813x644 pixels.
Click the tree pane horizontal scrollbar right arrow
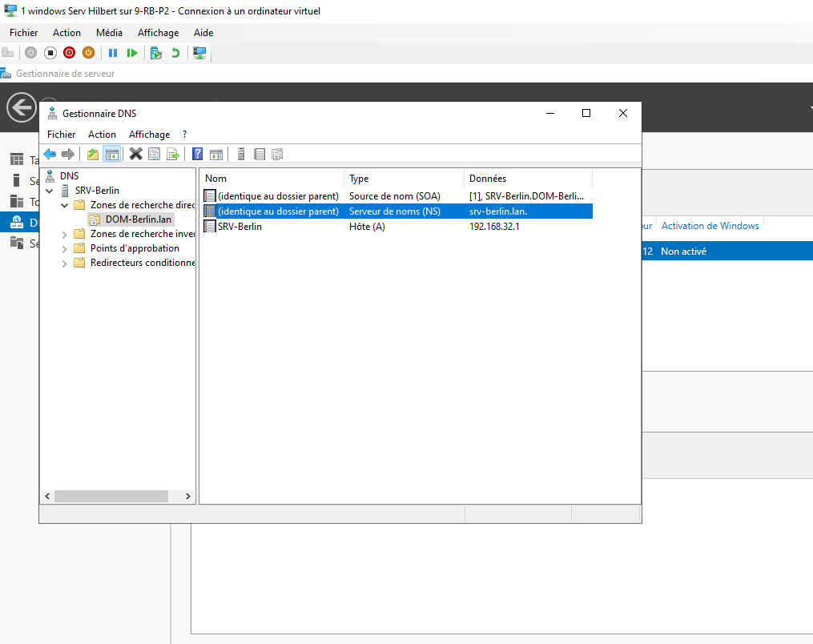[x=188, y=497]
